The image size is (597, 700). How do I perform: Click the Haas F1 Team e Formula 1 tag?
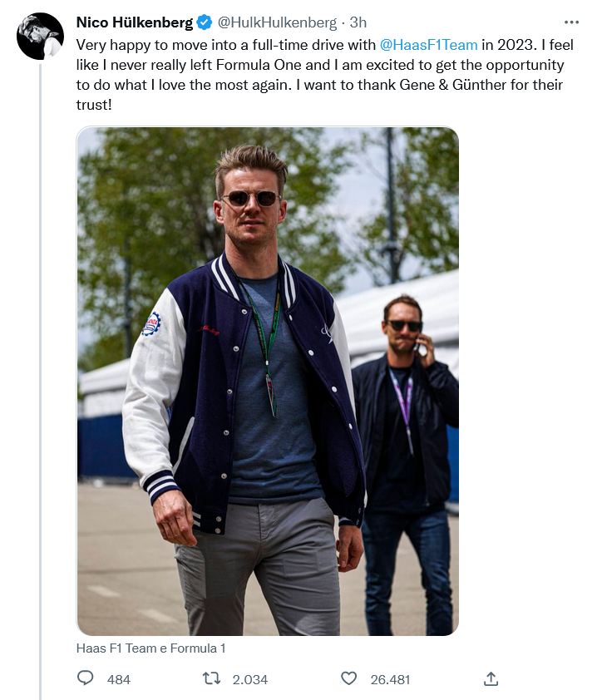[x=151, y=648]
